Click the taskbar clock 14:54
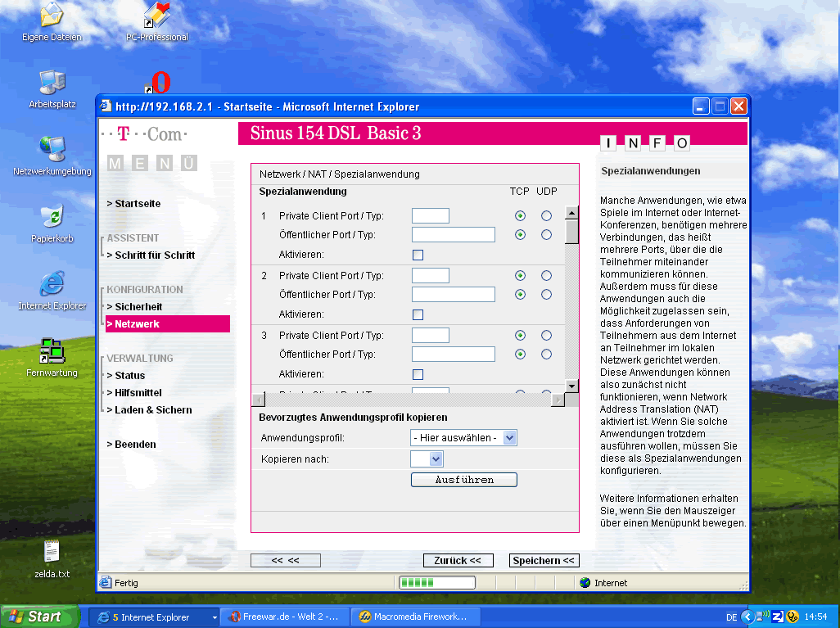 pos(815,617)
